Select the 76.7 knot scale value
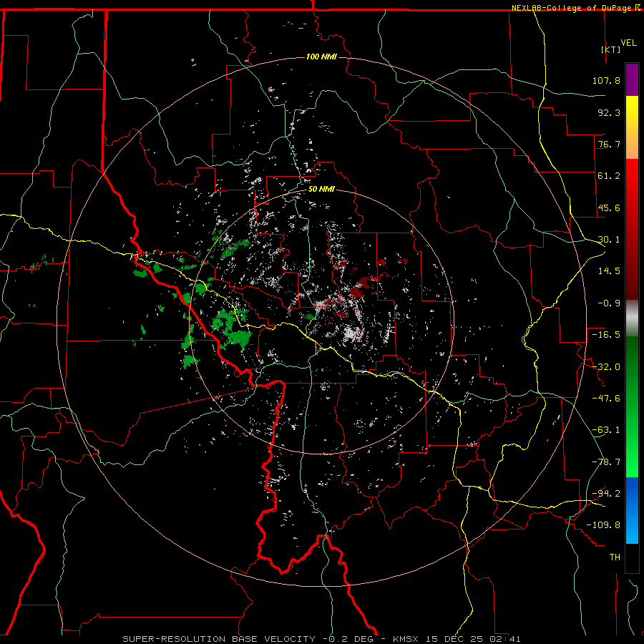The image size is (644, 644). click(x=609, y=144)
